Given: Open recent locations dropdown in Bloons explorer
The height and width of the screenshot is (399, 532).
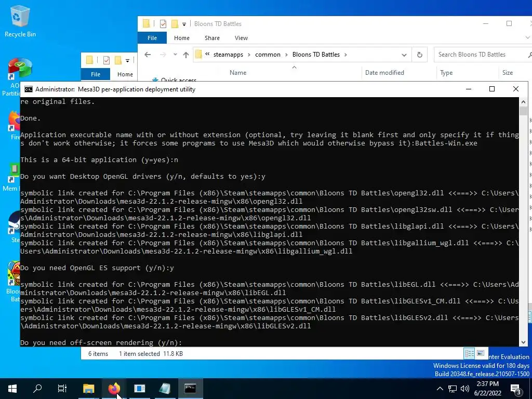Looking at the screenshot, I should pos(175,55).
